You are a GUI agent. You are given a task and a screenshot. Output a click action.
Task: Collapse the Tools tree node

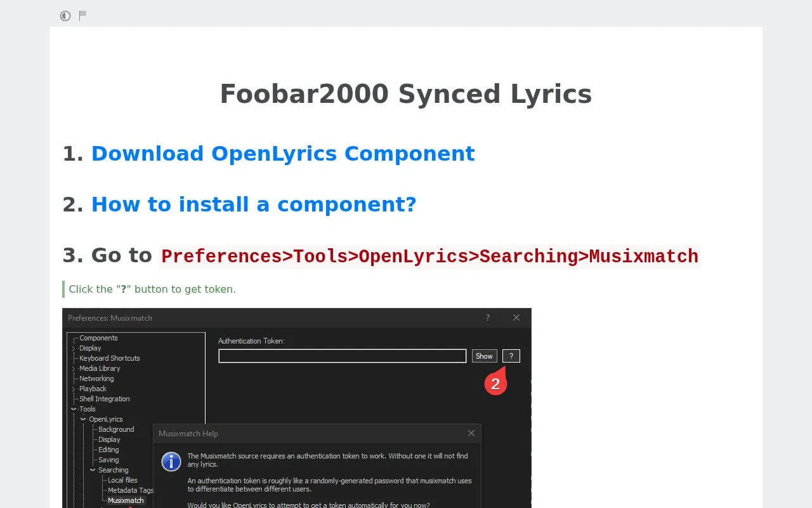click(74, 409)
